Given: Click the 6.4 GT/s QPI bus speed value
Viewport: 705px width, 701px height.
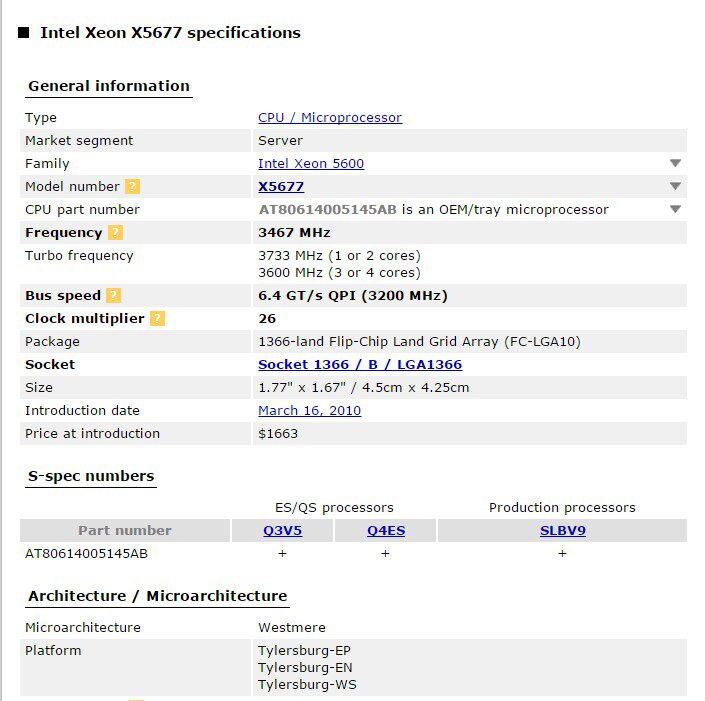Looking at the screenshot, I should pyautogui.click(x=353, y=295).
